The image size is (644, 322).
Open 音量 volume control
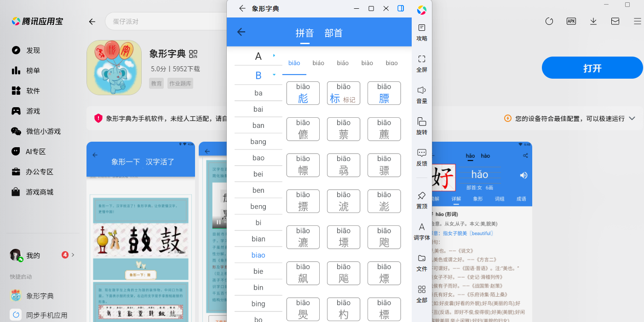(422, 95)
